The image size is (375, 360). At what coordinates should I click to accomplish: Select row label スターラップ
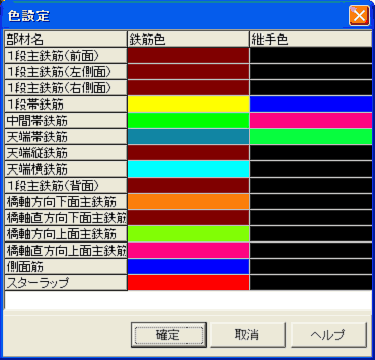66,283
